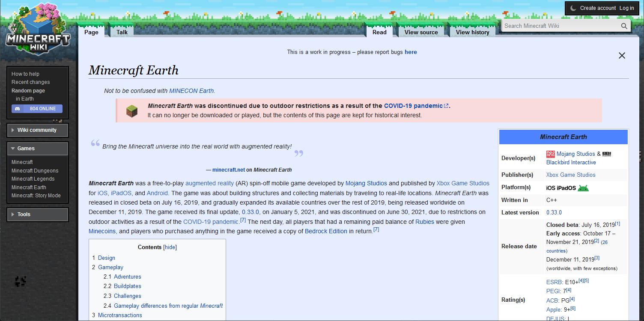Screen dimensions: 644x321
Task: Jump to Design contents entry
Action: [x=107, y=258]
